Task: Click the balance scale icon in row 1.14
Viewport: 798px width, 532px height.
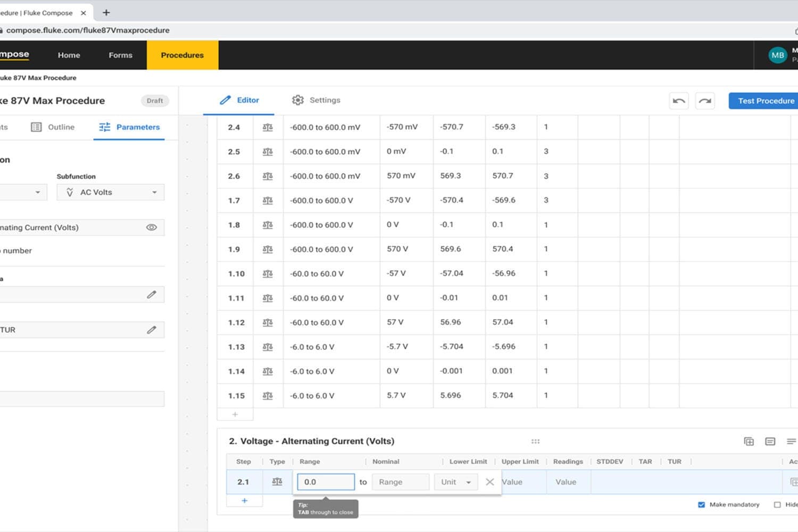Action: [x=268, y=371]
